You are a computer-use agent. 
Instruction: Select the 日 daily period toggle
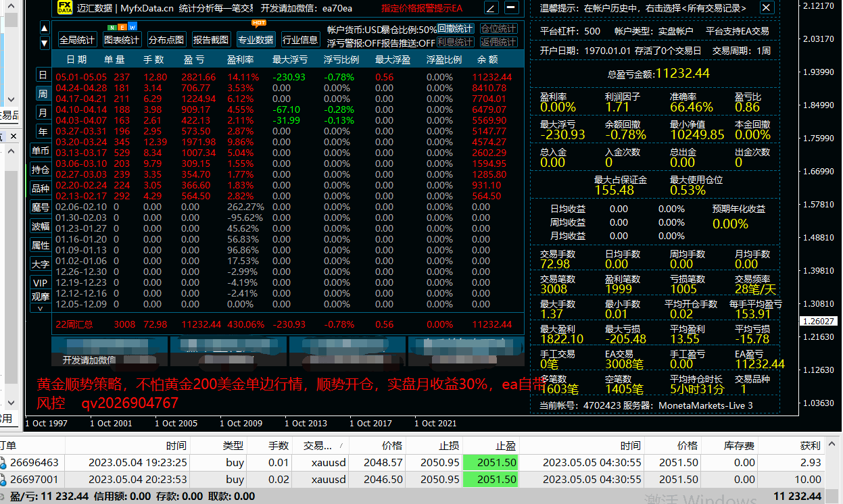pyautogui.click(x=43, y=75)
